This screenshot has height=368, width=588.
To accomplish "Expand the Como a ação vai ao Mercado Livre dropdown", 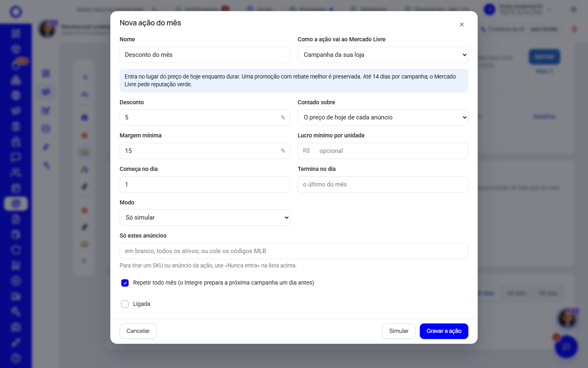I will click(383, 55).
